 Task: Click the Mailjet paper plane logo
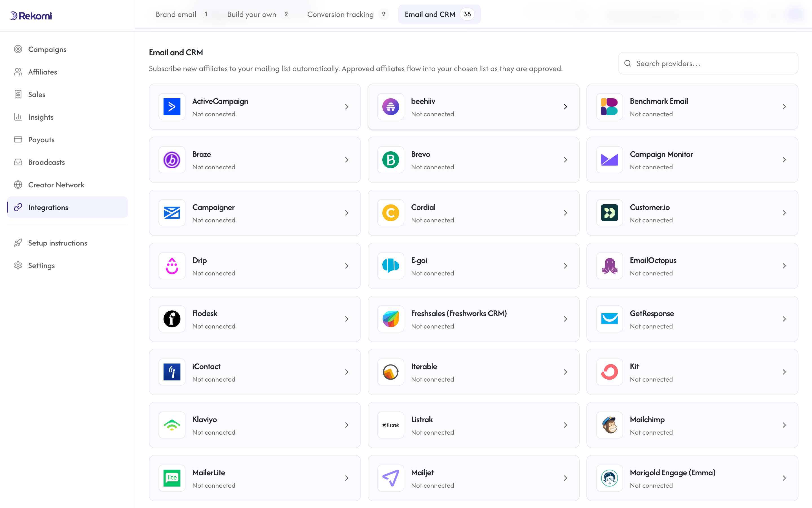(390, 478)
